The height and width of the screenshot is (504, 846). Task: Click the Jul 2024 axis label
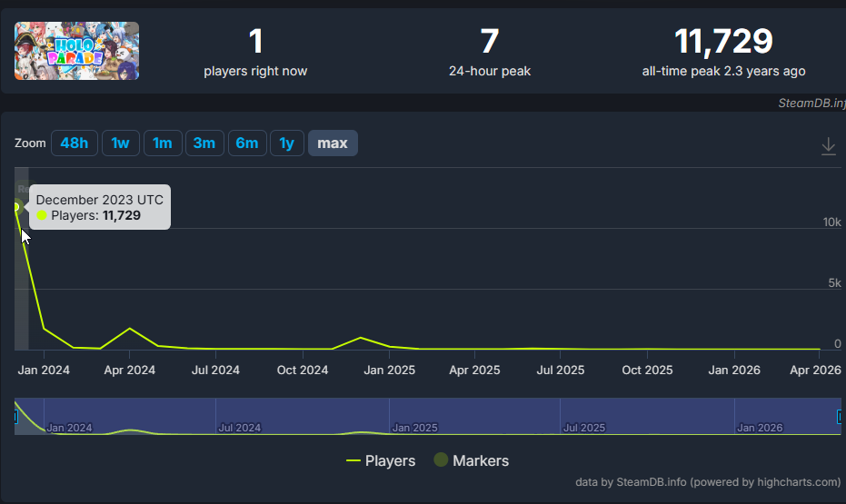coord(215,370)
